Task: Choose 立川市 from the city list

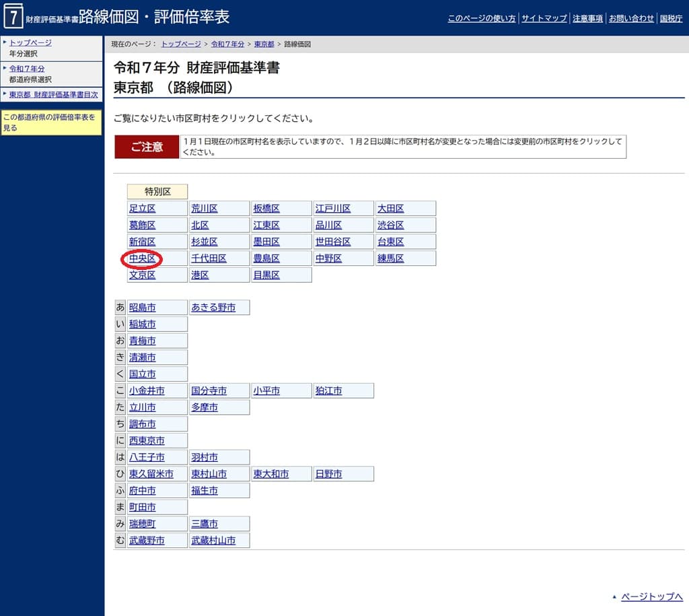Action: pyautogui.click(x=143, y=407)
